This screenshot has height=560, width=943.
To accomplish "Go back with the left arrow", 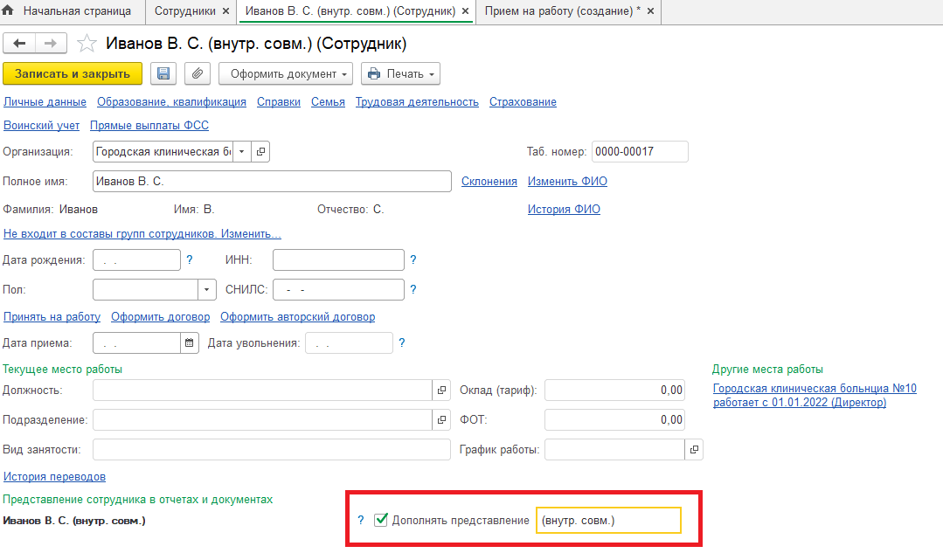I will 19,44.
